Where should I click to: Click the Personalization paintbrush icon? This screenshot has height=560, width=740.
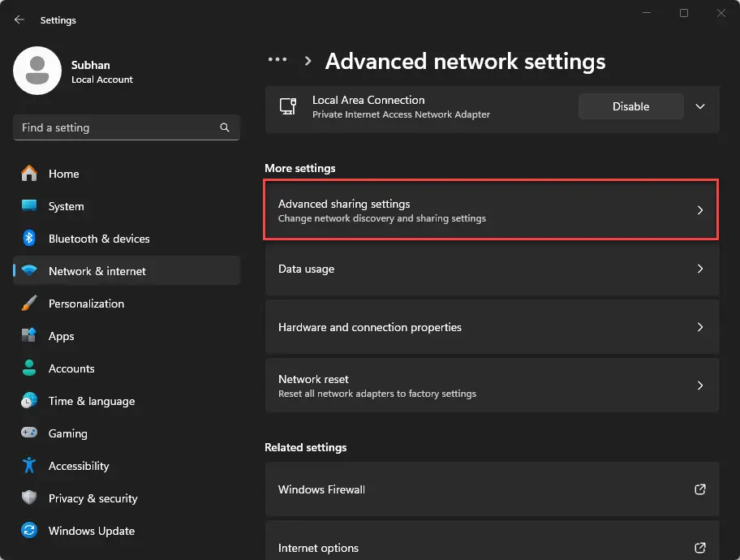pos(29,304)
